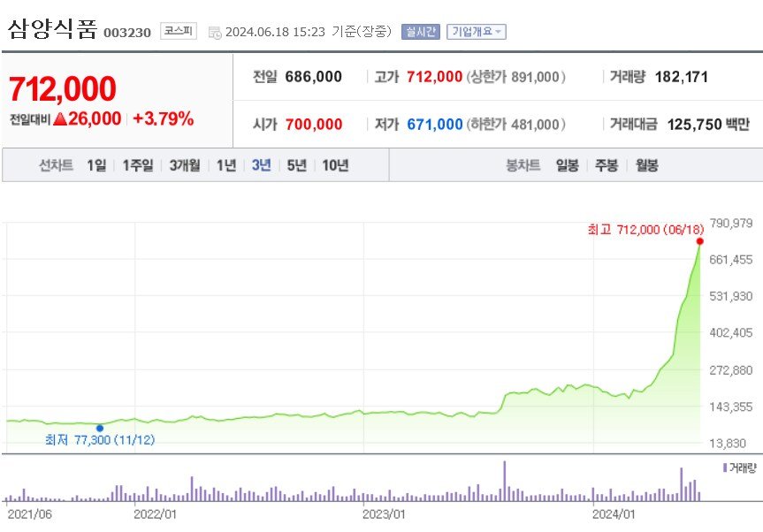The width and height of the screenshot is (763, 532).
Task: Click the 코스피 market badge
Action: click(179, 32)
